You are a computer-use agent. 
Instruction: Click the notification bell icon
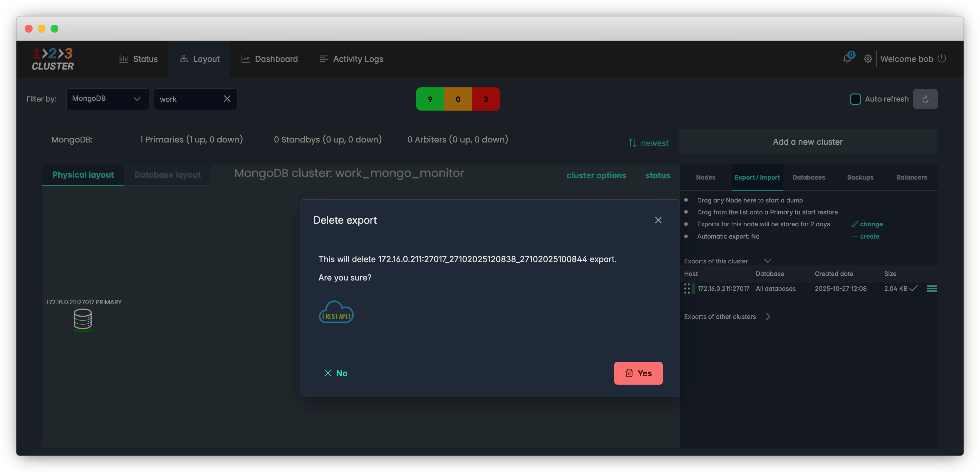point(847,59)
